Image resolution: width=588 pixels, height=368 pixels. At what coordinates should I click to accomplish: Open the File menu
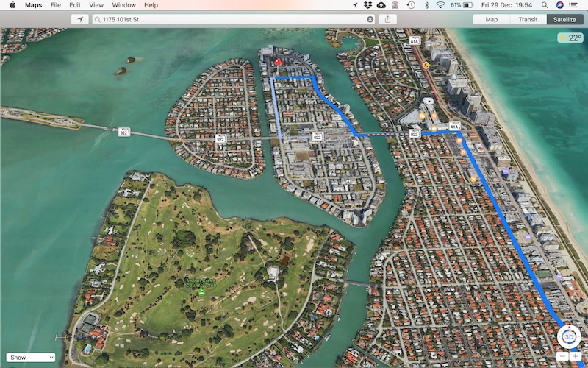click(56, 5)
